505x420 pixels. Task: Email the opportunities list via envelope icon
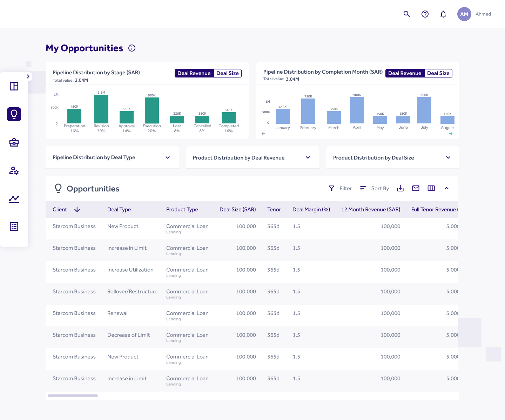pyautogui.click(x=416, y=189)
